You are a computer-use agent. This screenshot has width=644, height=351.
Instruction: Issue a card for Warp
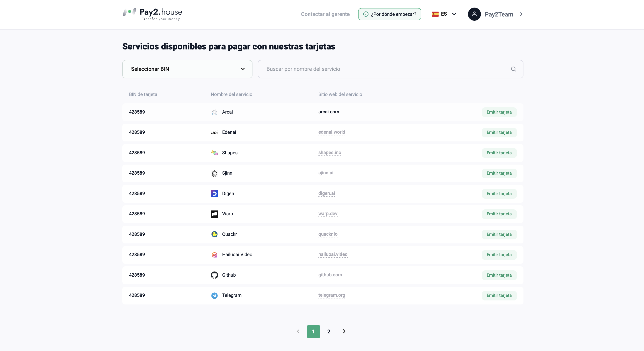(499, 214)
